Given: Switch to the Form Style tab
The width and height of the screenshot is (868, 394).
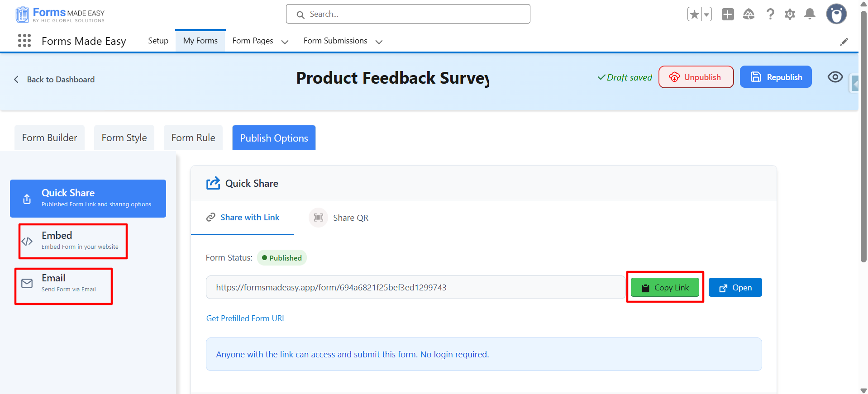Looking at the screenshot, I should click(124, 138).
